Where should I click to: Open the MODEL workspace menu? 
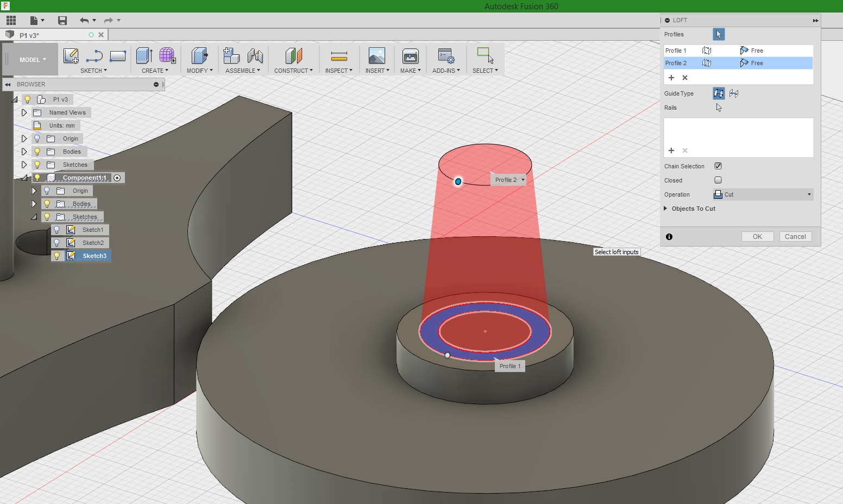pyautogui.click(x=33, y=60)
